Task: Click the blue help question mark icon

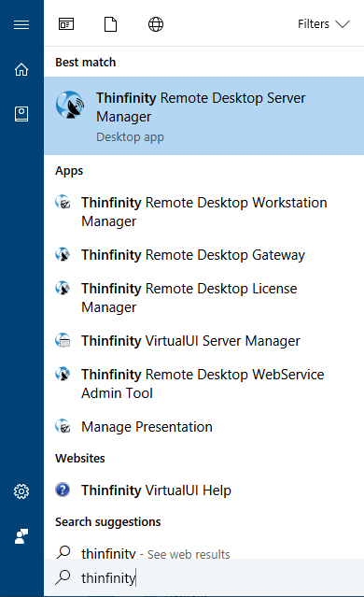Action: (x=63, y=490)
